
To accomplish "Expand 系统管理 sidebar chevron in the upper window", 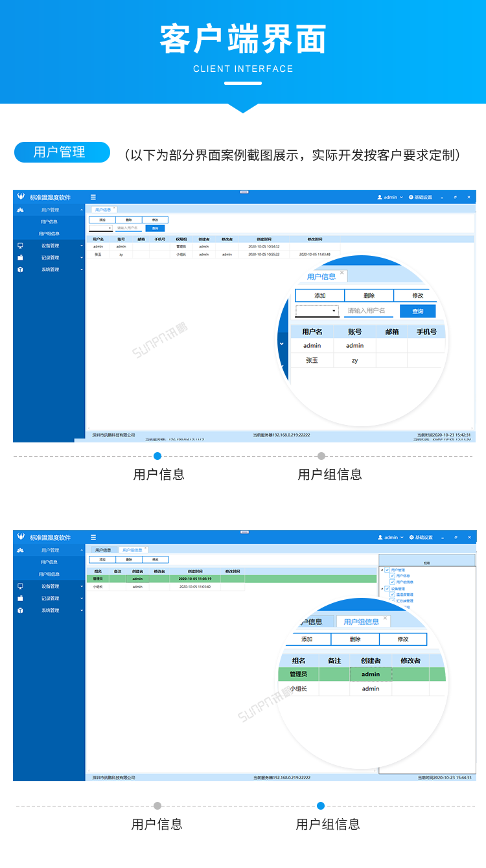I will click(82, 269).
